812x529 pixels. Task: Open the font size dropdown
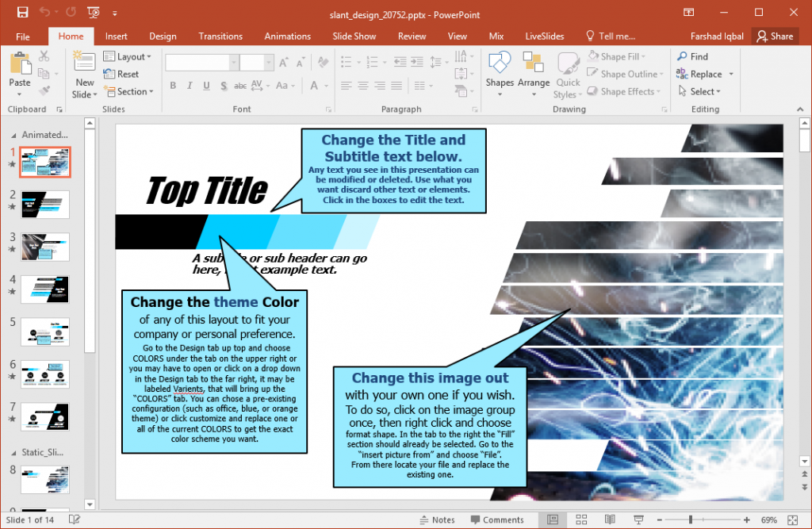click(x=269, y=62)
